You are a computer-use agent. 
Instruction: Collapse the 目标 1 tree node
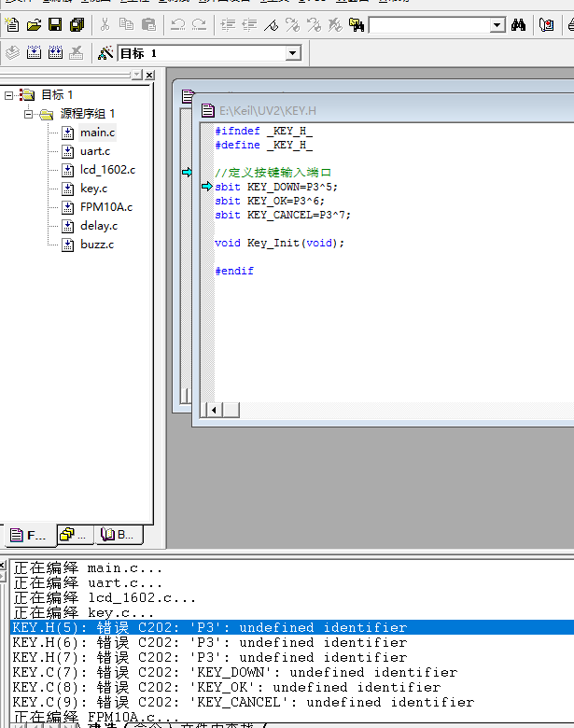[x=9, y=95]
